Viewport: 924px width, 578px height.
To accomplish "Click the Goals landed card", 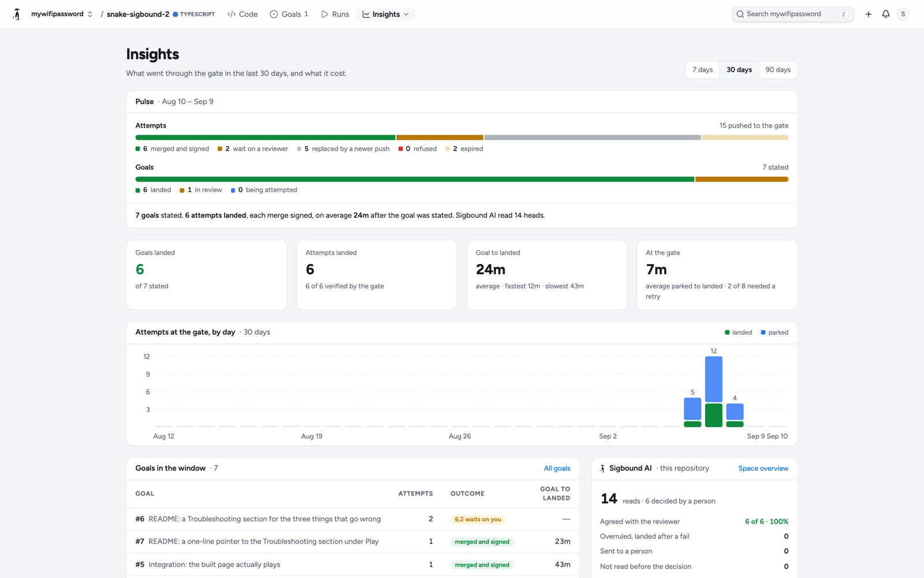I will (207, 275).
